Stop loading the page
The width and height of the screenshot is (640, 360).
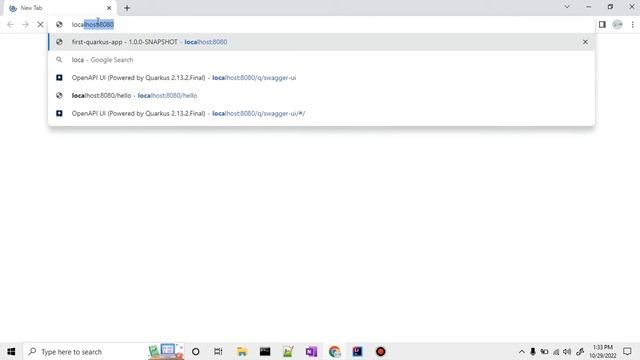[40, 24]
